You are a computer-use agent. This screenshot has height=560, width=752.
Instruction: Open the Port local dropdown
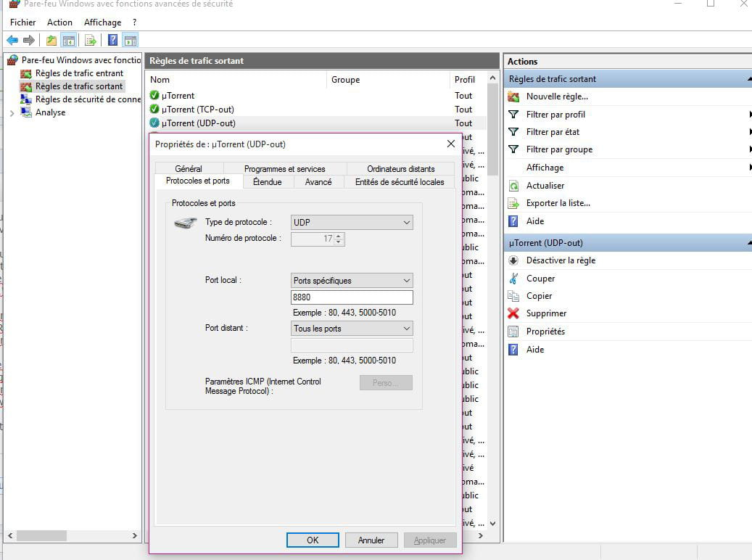coord(352,280)
